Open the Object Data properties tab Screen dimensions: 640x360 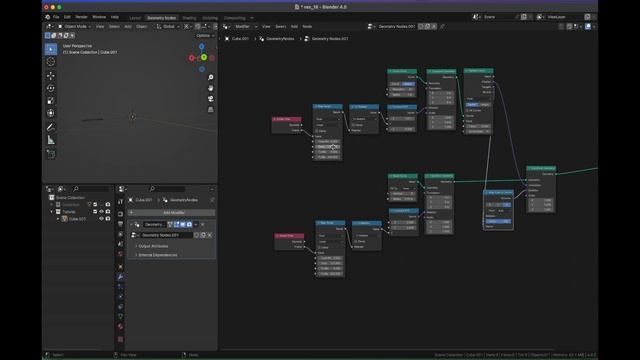pos(120,316)
